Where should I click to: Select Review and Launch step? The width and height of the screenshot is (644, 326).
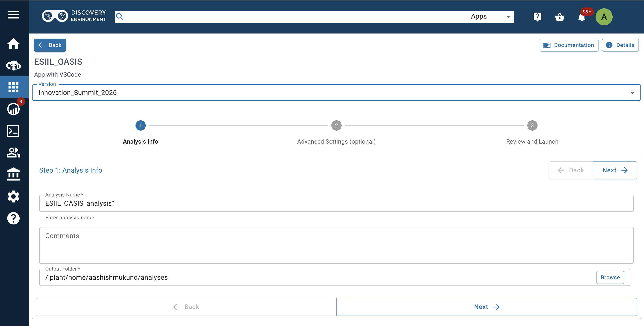(532, 141)
